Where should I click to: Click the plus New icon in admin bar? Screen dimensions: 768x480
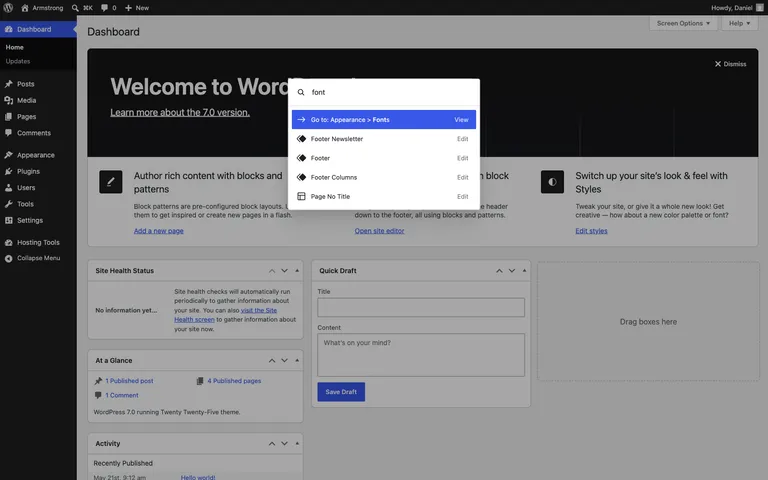[x=128, y=8]
